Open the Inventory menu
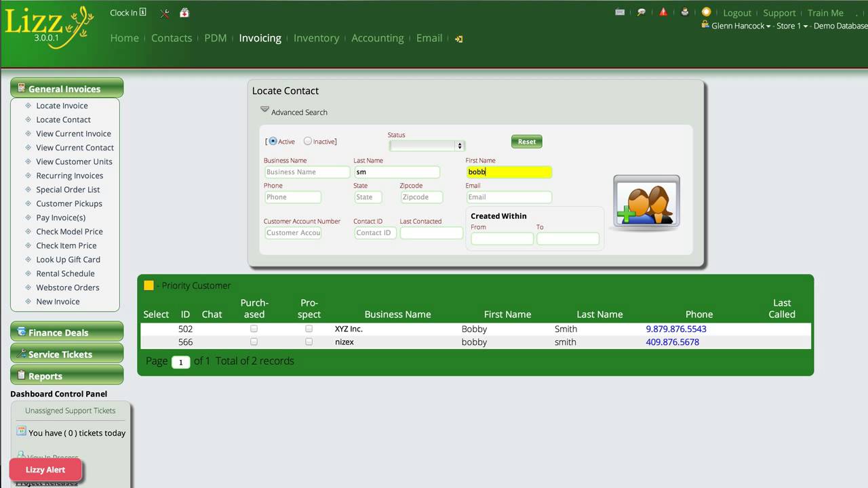 point(316,38)
